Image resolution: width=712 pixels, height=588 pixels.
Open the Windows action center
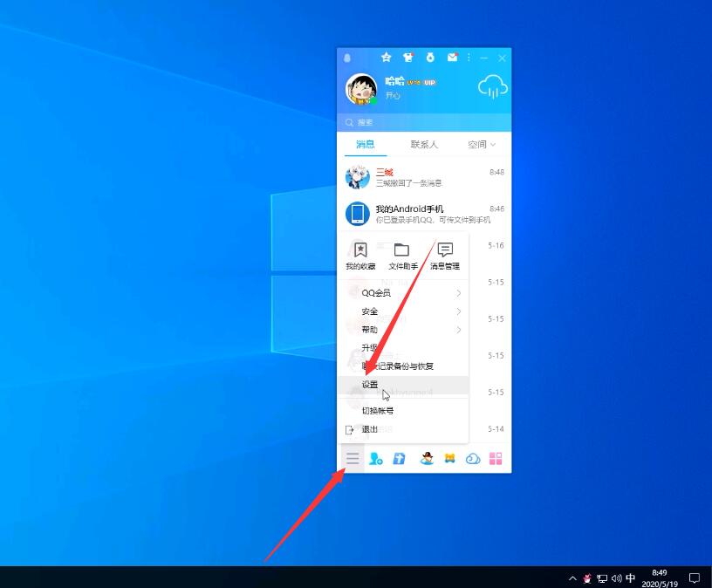tap(695, 578)
